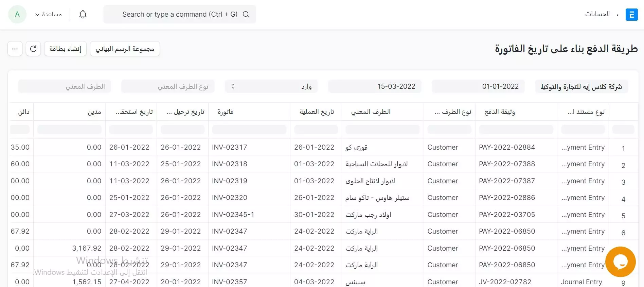Click invoice INV-02320
Image resolution: width=644 pixels, height=287 pixels.
[230, 198]
